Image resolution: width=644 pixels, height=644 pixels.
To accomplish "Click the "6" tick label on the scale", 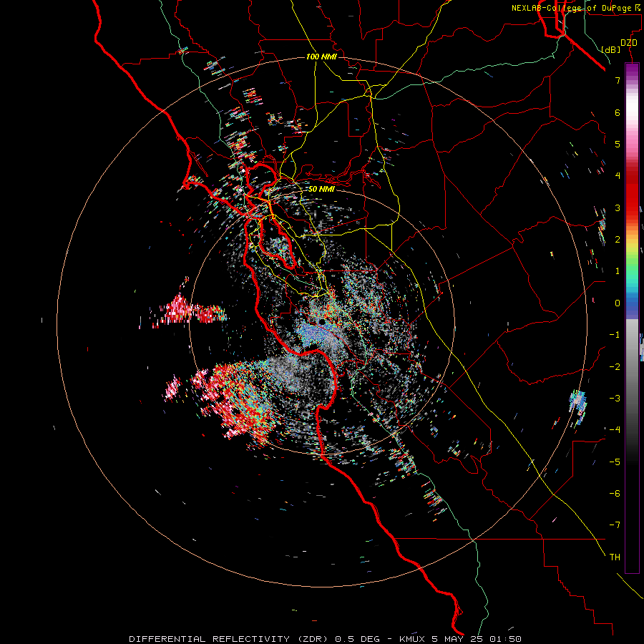I will click(618, 112).
